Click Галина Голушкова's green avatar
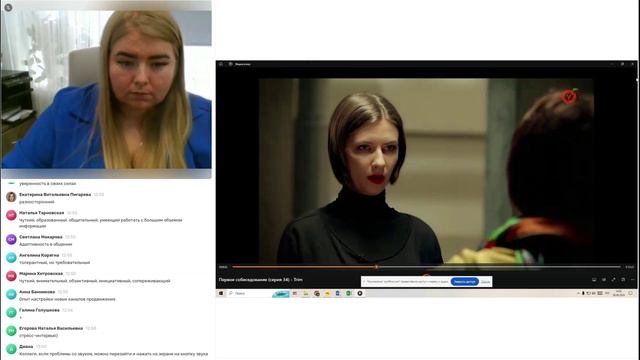 tap(11, 313)
